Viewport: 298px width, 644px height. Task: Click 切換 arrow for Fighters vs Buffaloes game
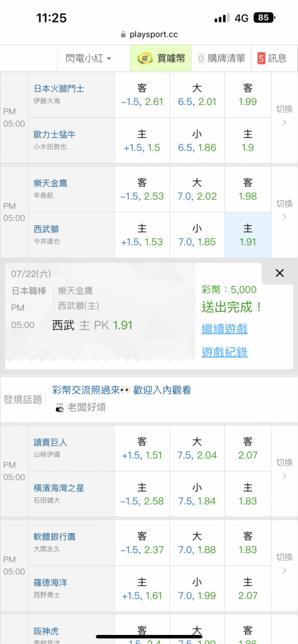click(x=284, y=116)
